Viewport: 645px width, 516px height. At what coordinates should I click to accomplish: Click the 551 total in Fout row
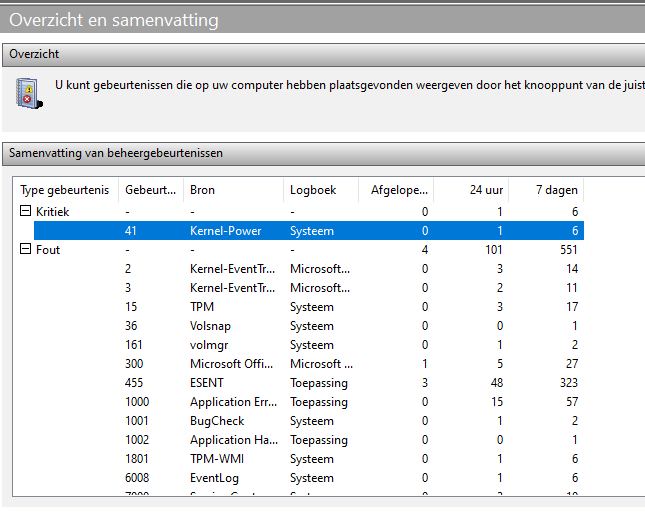click(x=568, y=249)
